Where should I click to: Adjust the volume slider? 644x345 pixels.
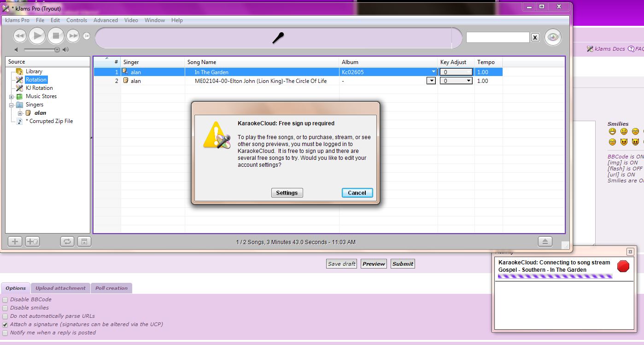[57, 50]
